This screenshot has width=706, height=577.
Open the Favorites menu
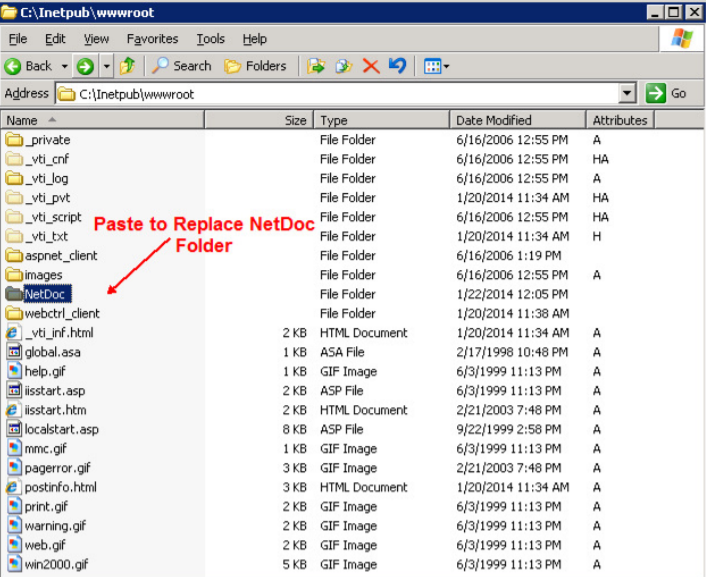tap(153, 39)
